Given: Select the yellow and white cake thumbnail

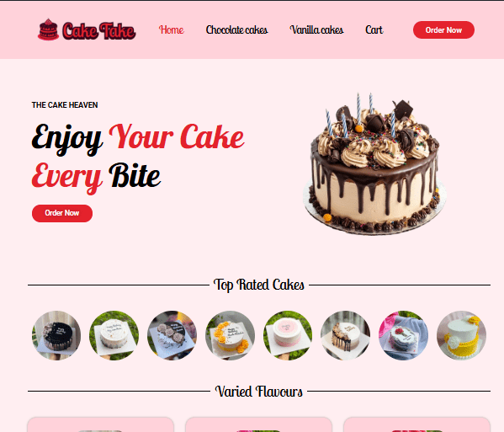Looking at the screenshot, I should pos(461,335).
